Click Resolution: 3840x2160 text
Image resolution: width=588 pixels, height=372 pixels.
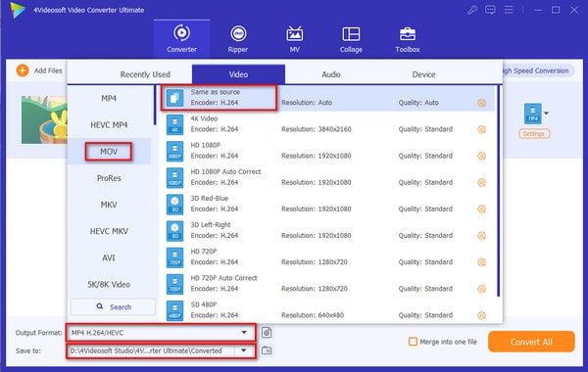click(317, 129)
